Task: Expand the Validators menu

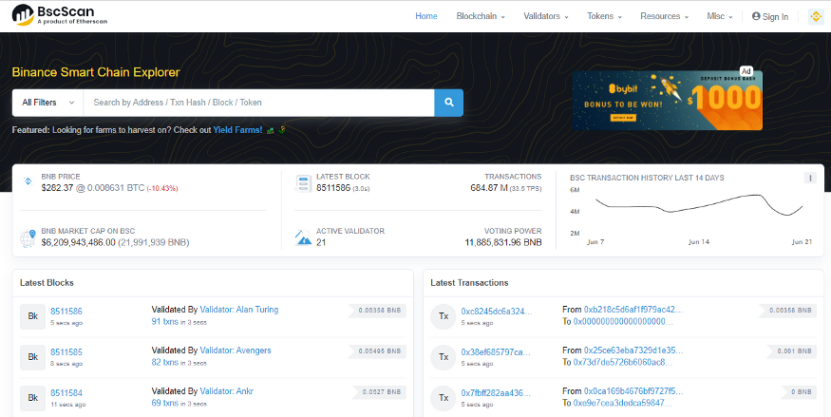Action: pyautogui.click(x=546, y=16)
